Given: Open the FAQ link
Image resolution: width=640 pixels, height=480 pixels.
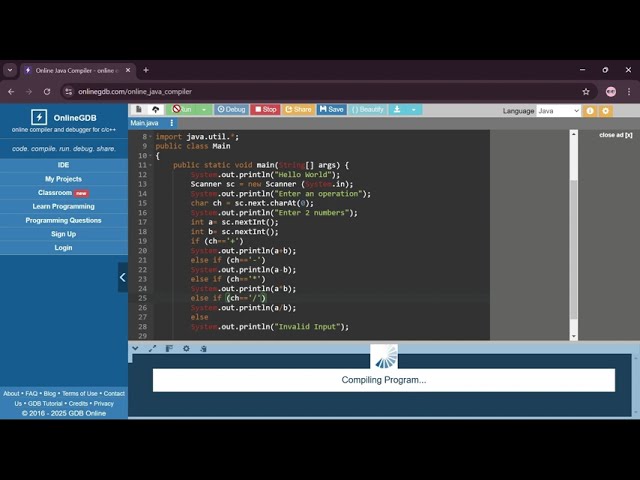Looking at the screenshot, I should (31, 393).
